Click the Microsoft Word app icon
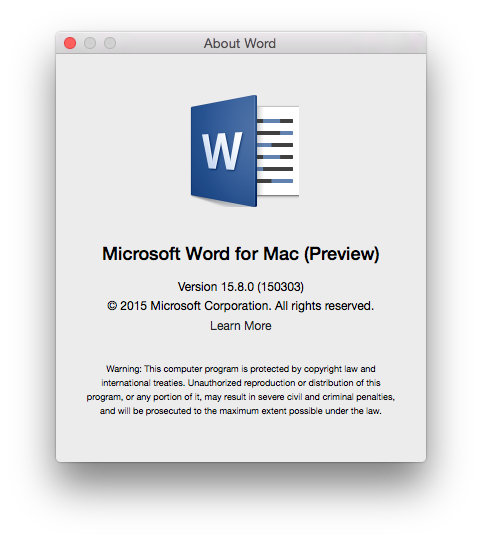This screenshot has width=482, height=542. click(245, 151)
